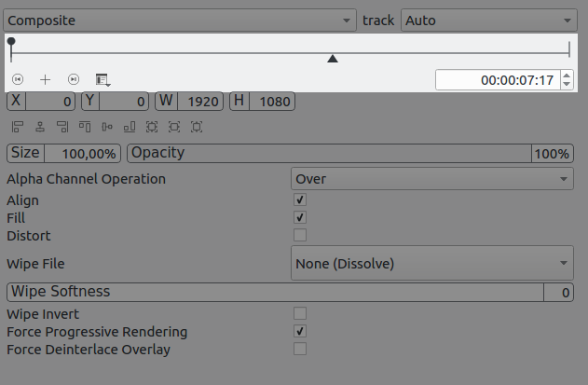Enable the Distort checkbox
The width and height of the screenshot is (588, 385).
click(x=300, y=235)
